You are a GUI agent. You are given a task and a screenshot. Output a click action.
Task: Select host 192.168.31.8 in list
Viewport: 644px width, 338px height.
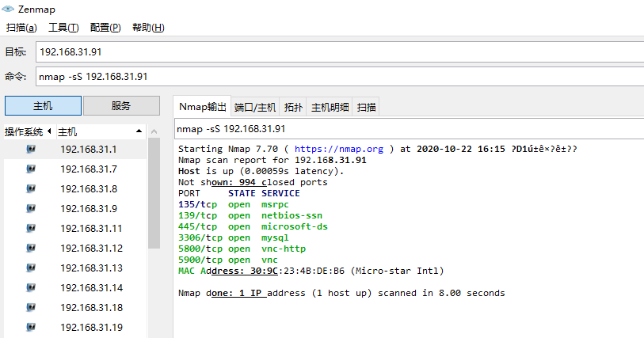tap(88, 188)
